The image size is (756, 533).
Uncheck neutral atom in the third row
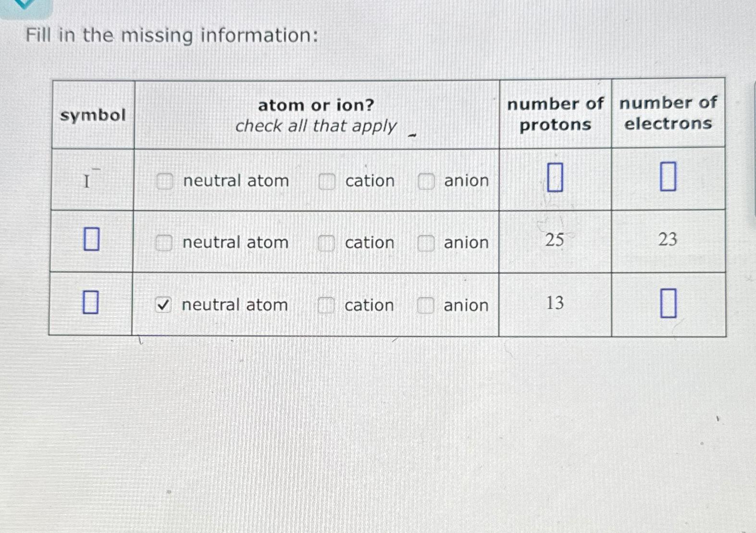pyautogui.click(x=164, y=305)
